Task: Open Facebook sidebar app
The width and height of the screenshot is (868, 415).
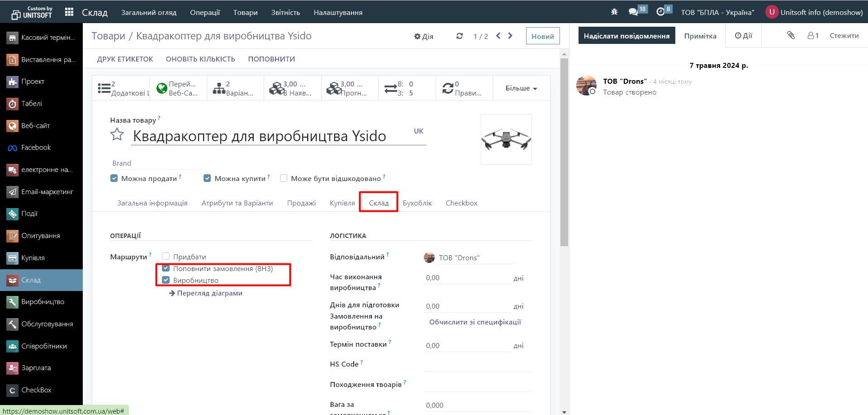Action: coord(41,148)
